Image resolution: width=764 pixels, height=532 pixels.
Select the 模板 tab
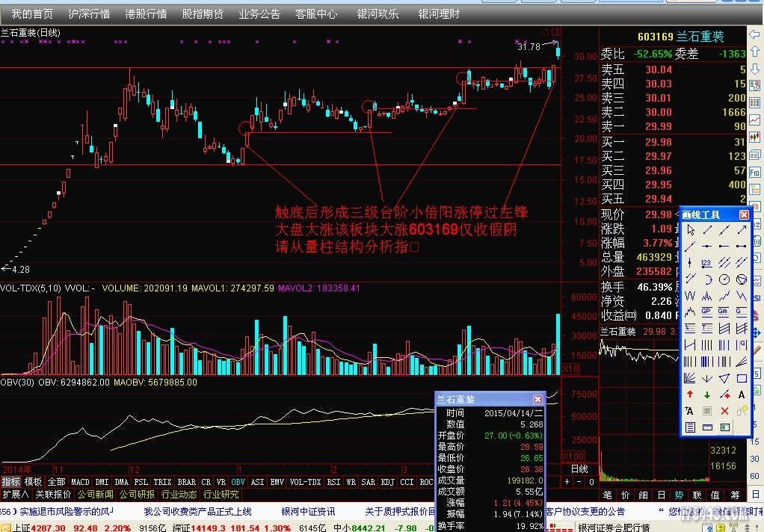[x=33, y=482]
